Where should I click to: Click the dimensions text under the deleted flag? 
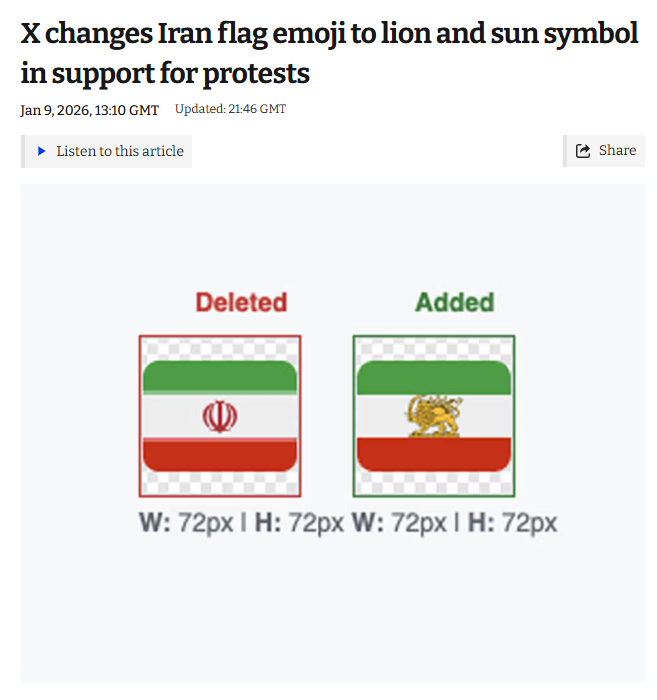pos(241,523)
